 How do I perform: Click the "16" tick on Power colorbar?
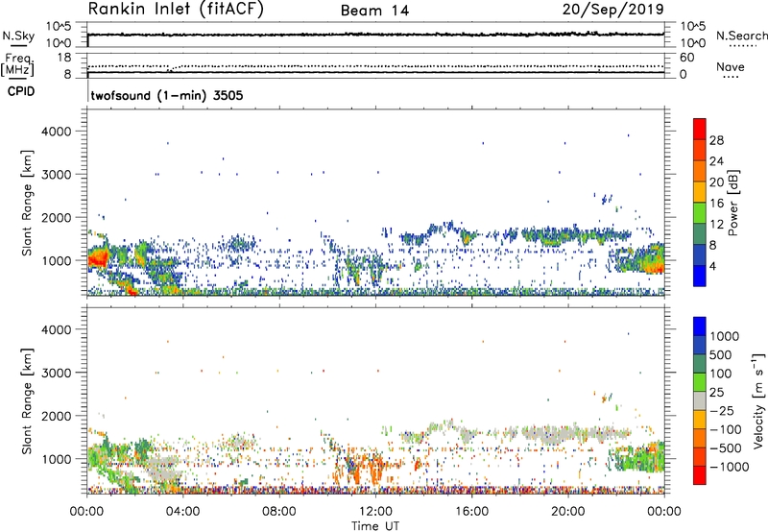[x=716, y=204]
